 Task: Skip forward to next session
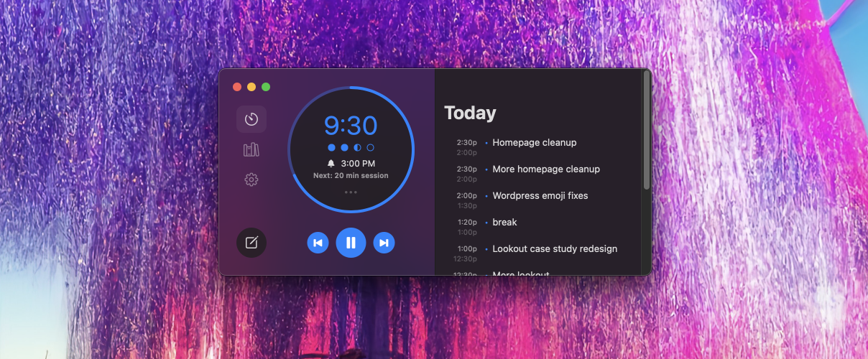[x=384, y=243]
